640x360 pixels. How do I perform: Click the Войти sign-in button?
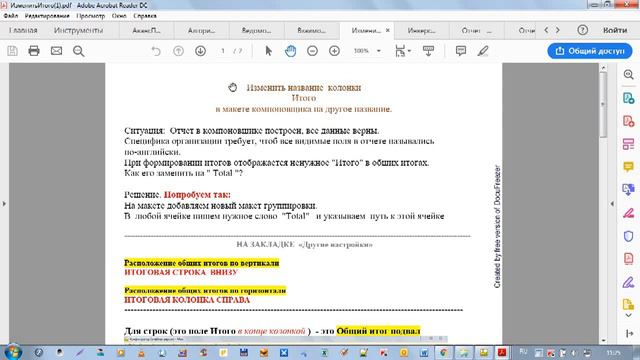click(615, 30)
